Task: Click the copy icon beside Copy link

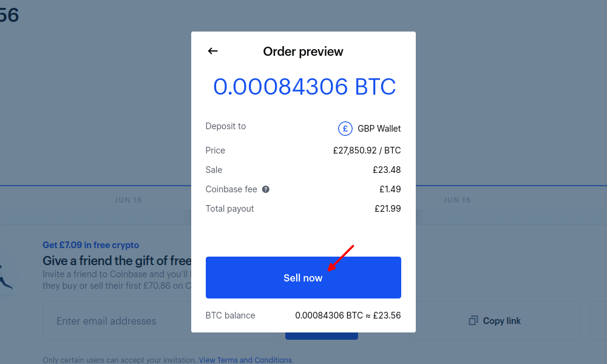Action: 473,321
